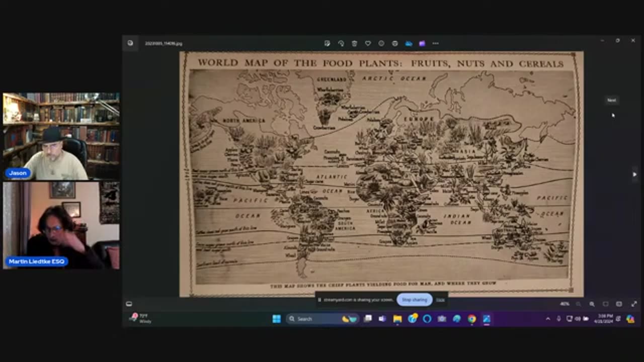644x362 pixels.
Task: Select Martin Liedtke ESQ webcam feed
Action: pyautogui.click(x=61, y=225)
